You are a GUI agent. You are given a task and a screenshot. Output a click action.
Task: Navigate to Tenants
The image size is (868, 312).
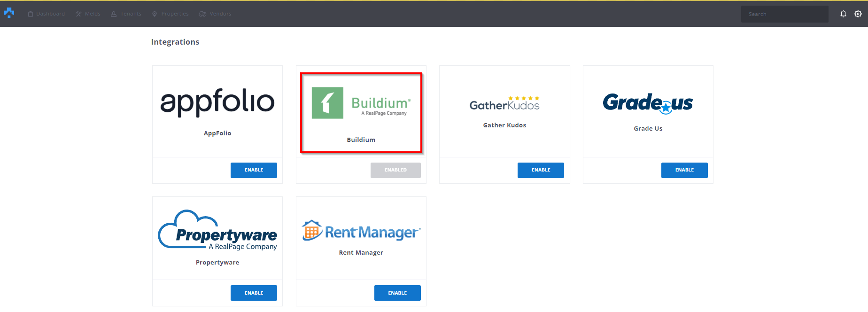tap(126, 14)
